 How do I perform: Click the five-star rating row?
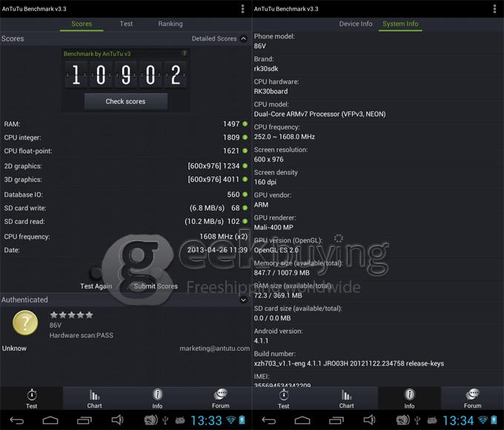pos(71,315)
